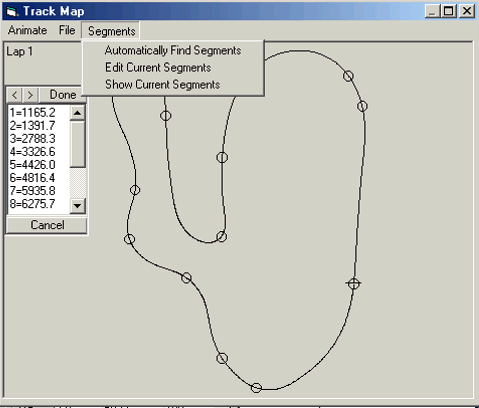Viewport: 479px width, 408px height.
Task: Click the Track Map title bar icon
Action: pyautogui.click(x=12, y=12)
